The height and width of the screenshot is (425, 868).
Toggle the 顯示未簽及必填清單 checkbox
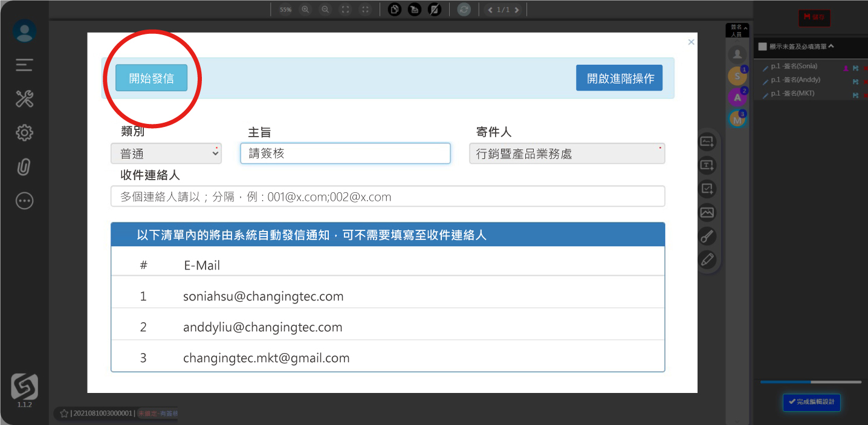(762, 47)
